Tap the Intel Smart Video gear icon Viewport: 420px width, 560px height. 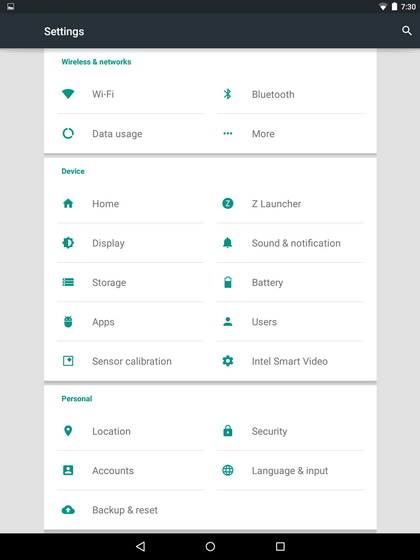[228, 361]
